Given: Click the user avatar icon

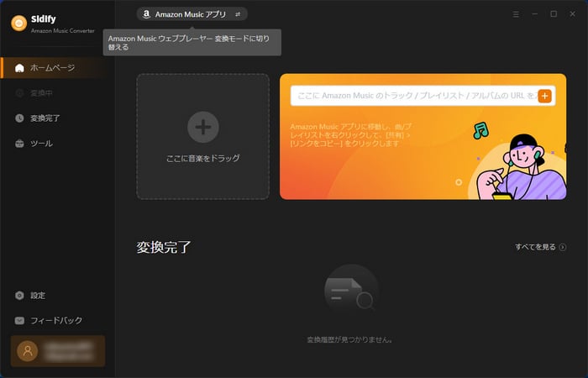Looking at the screenshot, I should [x=28, y=351].
